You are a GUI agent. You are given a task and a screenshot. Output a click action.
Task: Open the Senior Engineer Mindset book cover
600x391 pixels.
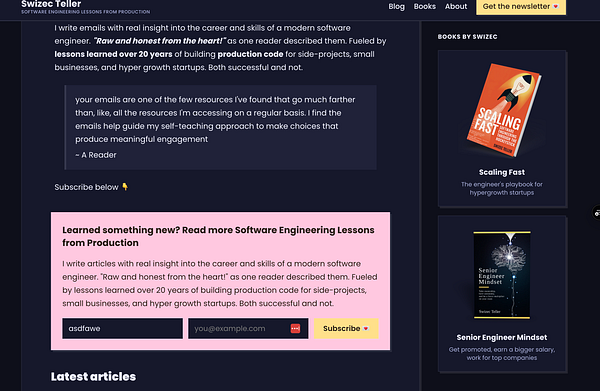point(502,275)
